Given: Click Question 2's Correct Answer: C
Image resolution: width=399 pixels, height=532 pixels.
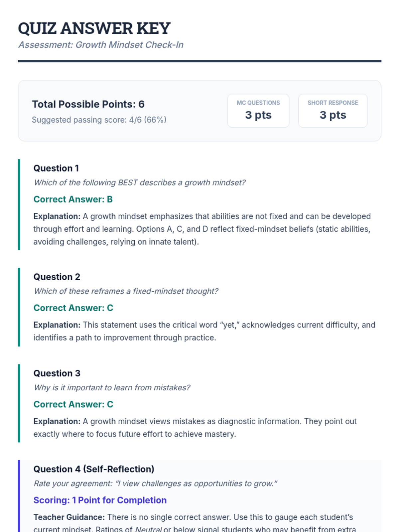Looking at the screenshot, I should (73, 308).
